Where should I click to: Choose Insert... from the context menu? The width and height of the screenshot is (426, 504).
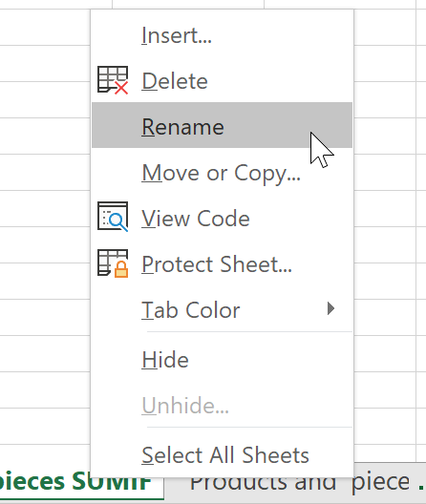click(x=222, y=35)
